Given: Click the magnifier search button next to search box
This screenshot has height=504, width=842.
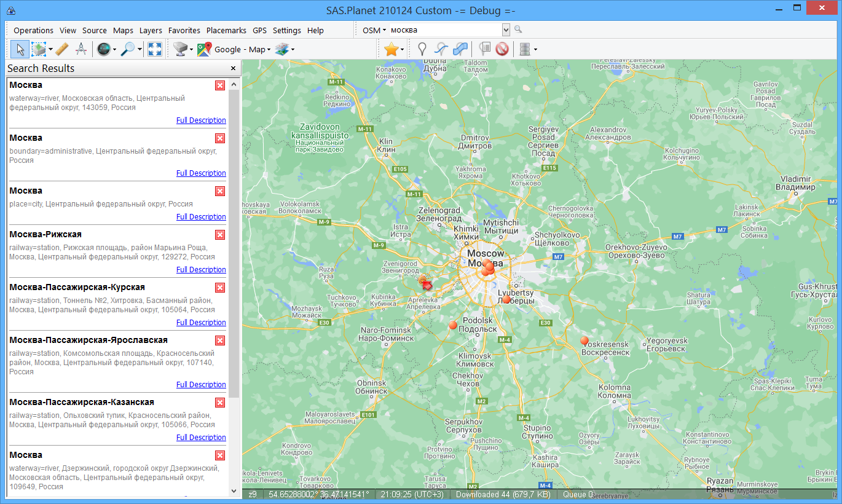Looking at the screenshot, I should [518, 30].
